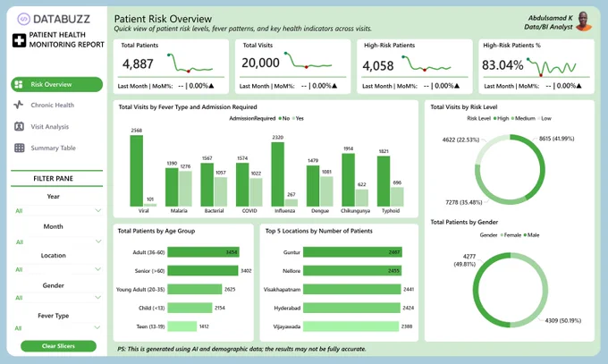Screen dimensions: 608x364
Task: Select the Dengue No-admission bar 1479
Action: 313,186
